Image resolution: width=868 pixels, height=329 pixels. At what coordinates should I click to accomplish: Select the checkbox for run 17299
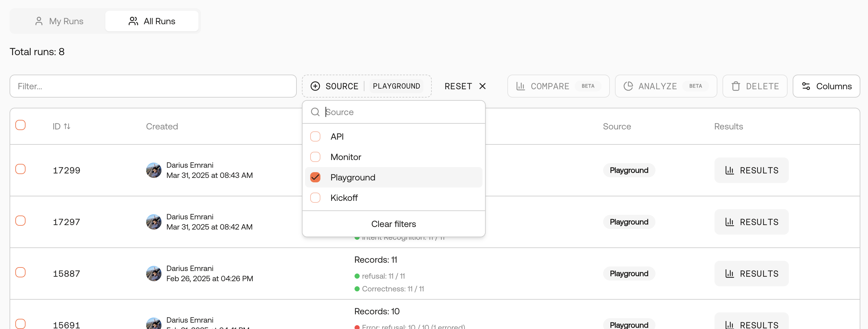pos(20,169)
